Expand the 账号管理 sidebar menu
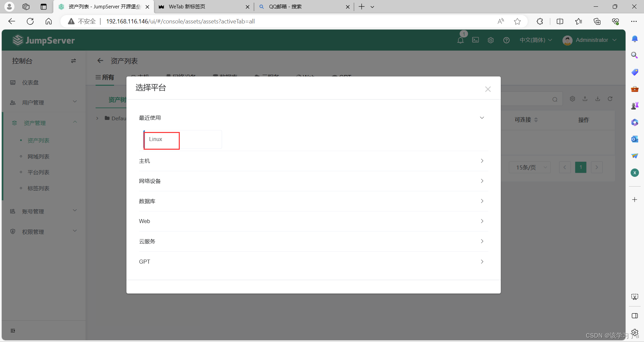 point(44,211)
